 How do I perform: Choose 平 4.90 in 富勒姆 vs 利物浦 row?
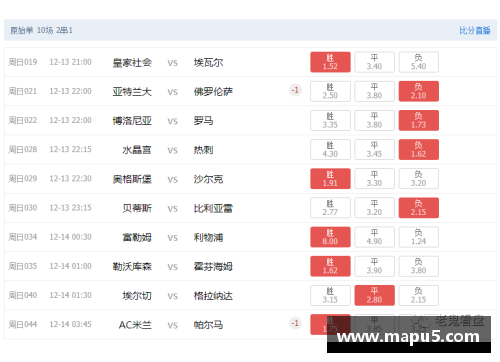(374, 237)
